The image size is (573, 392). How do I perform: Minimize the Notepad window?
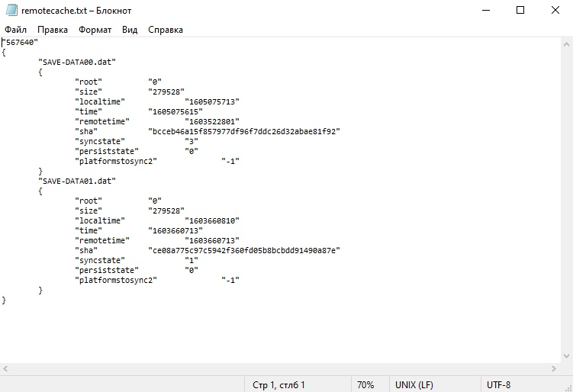point(484,11)
